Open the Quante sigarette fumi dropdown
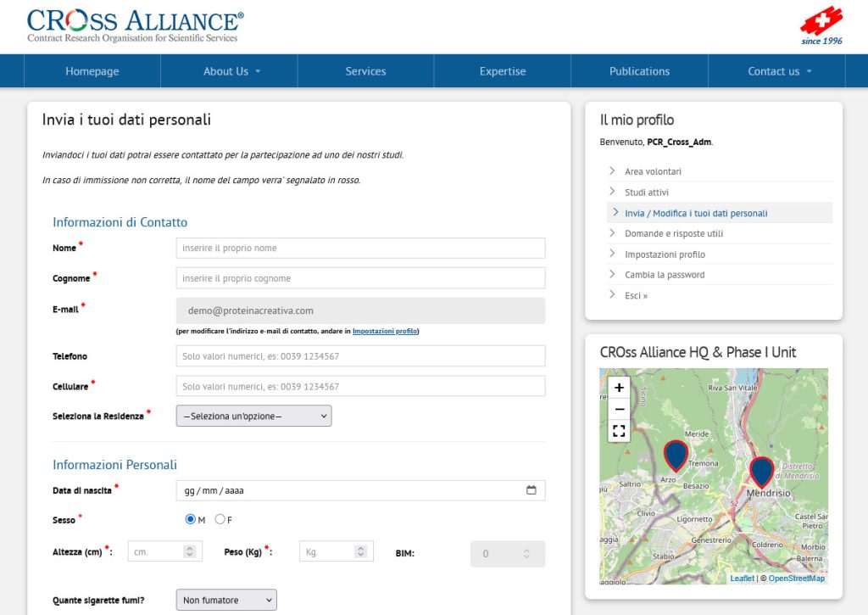This screenshot has height=615, width=868. (x=225, y=599)
